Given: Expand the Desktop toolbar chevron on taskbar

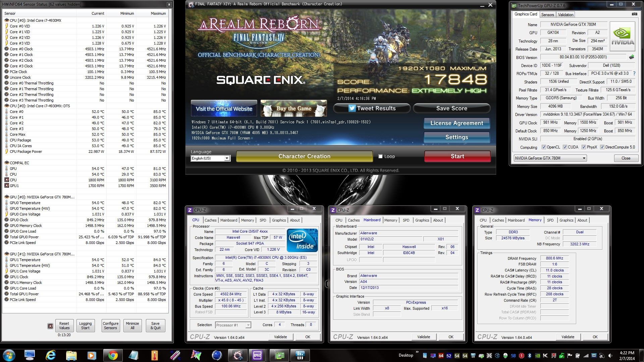Looking at the screenshot, I should click(417, 352).
